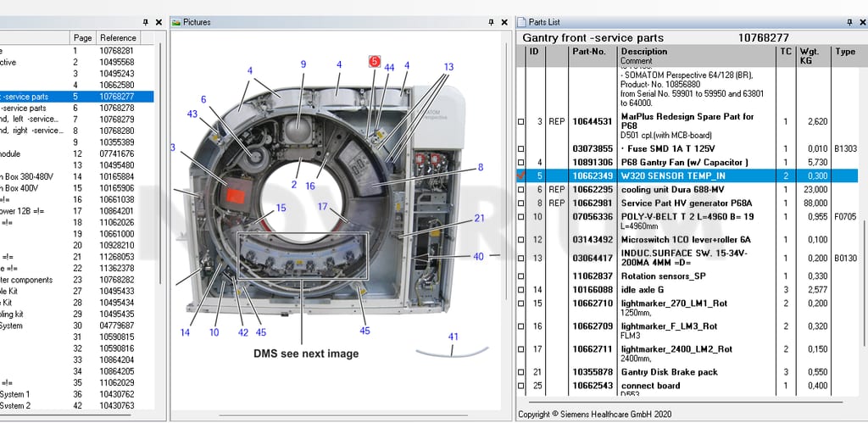Screen dimensions: 868x423
Task: Pin the Parts List panel with pushpin icon
Action: (x=849, y=22)
